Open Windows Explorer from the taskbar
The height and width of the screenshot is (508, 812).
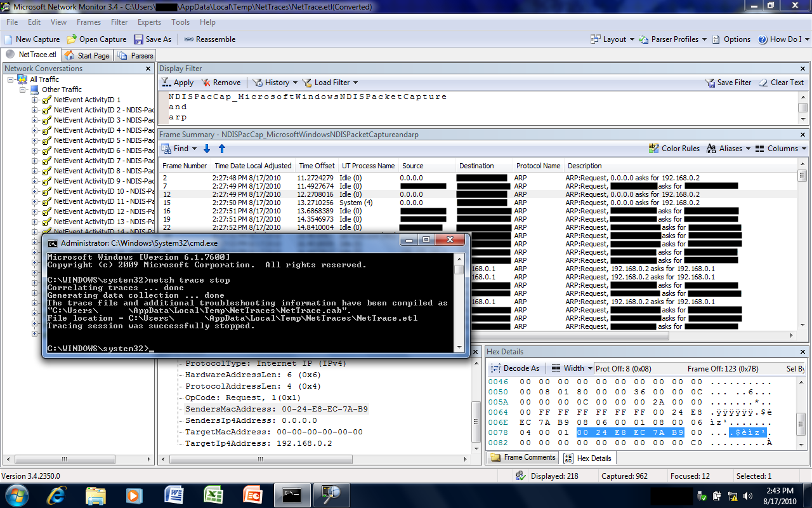(96, 495)
